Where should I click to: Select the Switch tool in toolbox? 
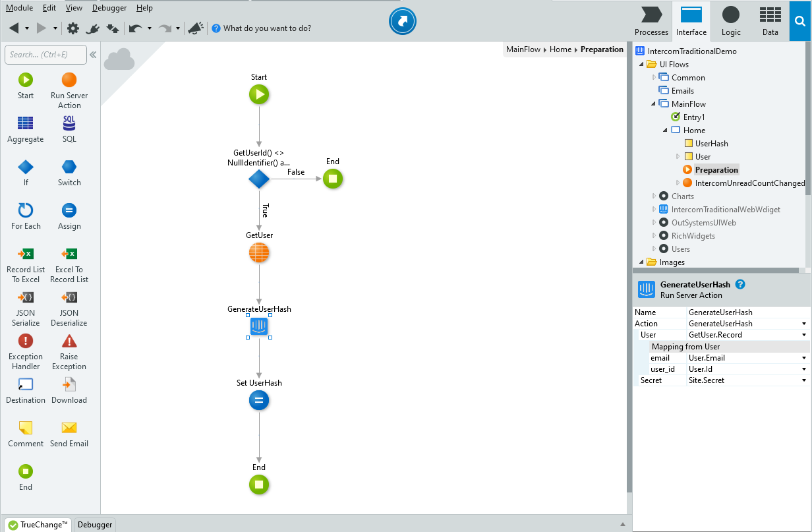(69, 173)
